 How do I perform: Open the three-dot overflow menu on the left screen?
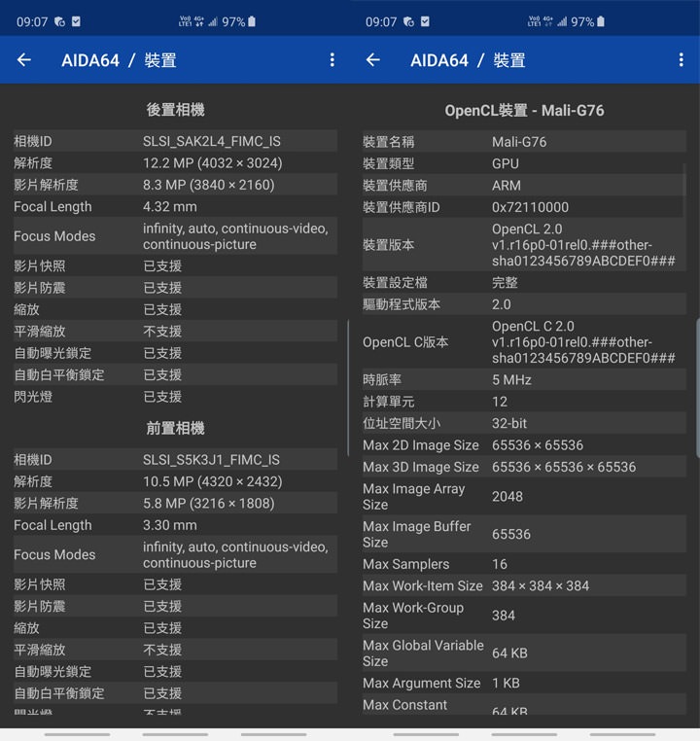pyautogui.click(x=332, y=60)
